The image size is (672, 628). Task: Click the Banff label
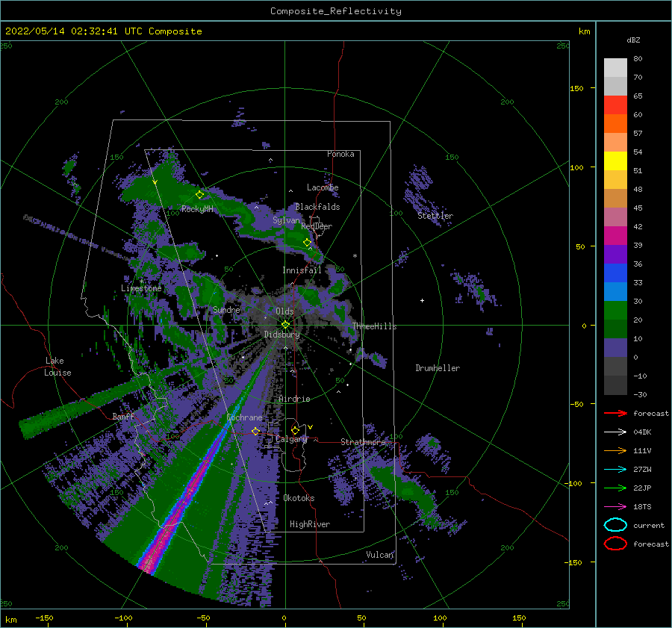pos(123,416)
